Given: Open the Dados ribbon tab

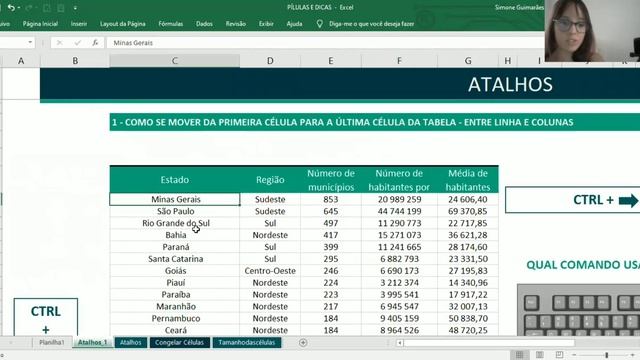Looking at the screenshot, I should [204, 24].
